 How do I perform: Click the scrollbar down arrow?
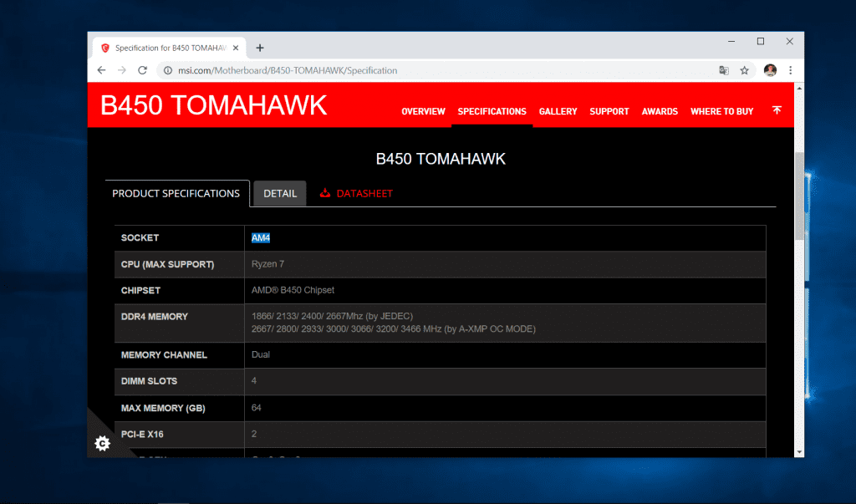[x=799, y=452]
